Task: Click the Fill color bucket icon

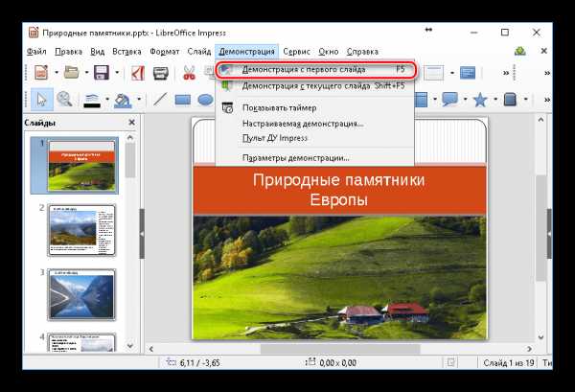Action: [x=123, y=100]
